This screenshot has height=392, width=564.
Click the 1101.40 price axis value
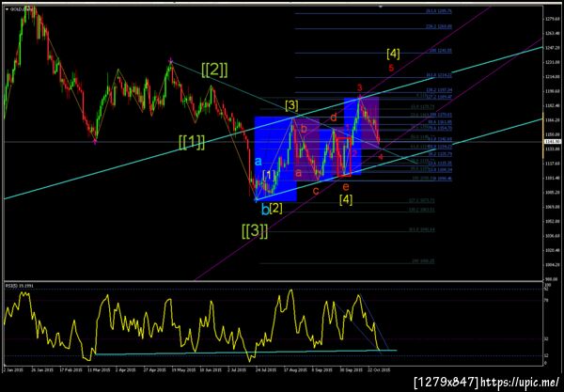(553, 178)
